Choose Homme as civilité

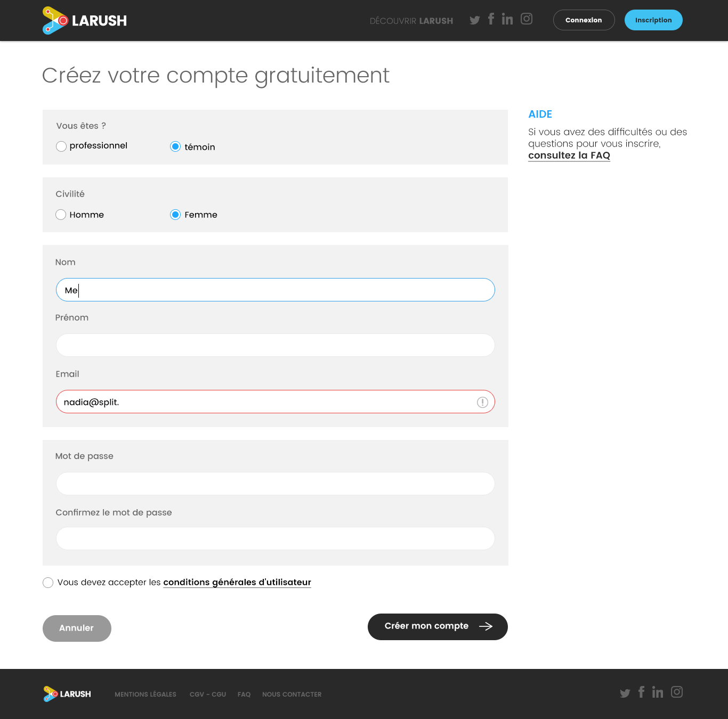pos(61,215)
